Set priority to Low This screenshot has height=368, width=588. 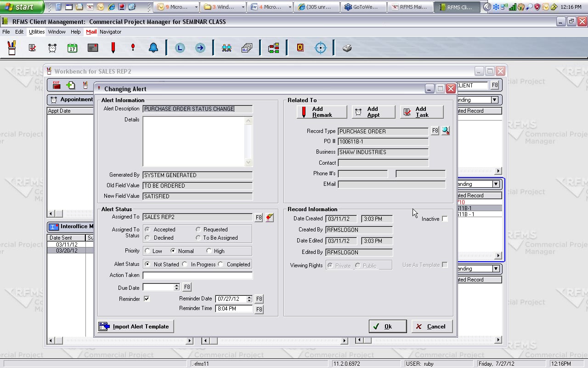pyautogui.click(x=147, y=251)
